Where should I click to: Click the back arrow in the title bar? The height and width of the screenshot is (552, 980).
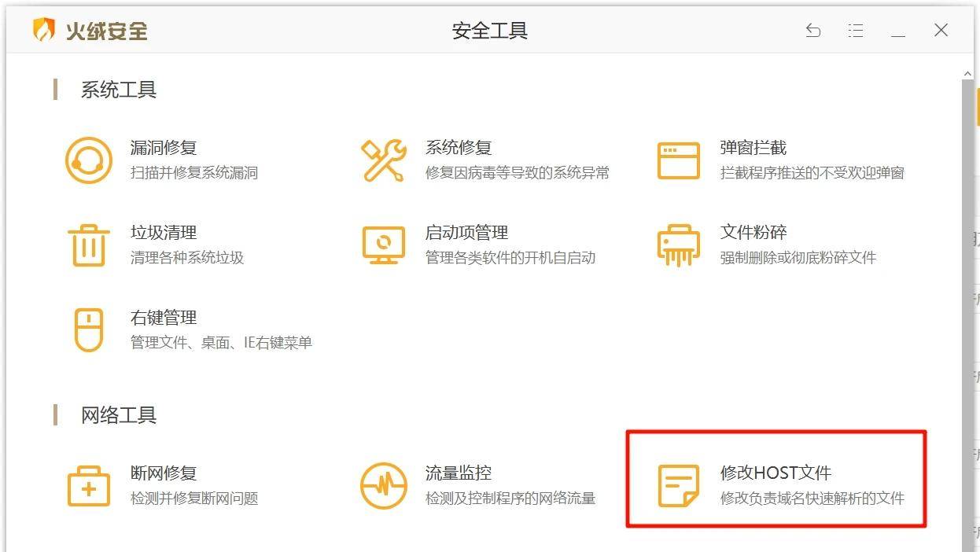pos(813,30)
